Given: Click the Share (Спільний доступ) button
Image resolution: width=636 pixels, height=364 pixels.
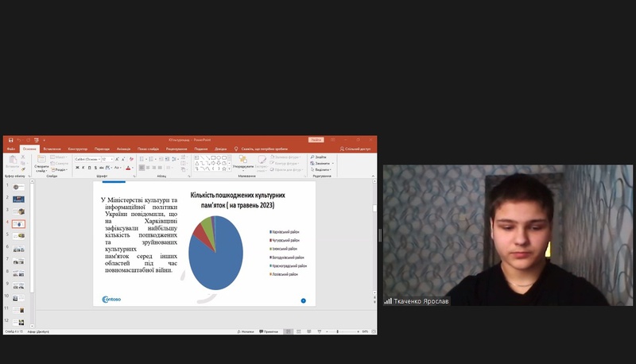Looking at the screenshot, I should pos(355,149).
